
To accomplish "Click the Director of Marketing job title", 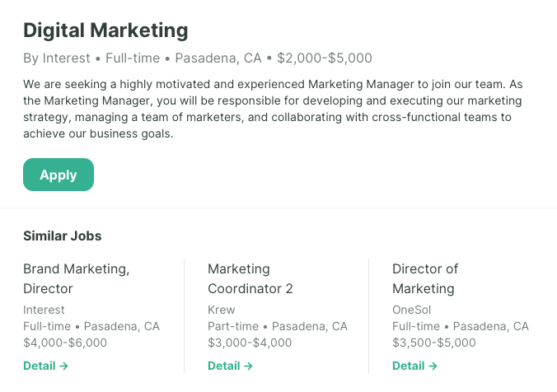I will click(x=424, y=278).
